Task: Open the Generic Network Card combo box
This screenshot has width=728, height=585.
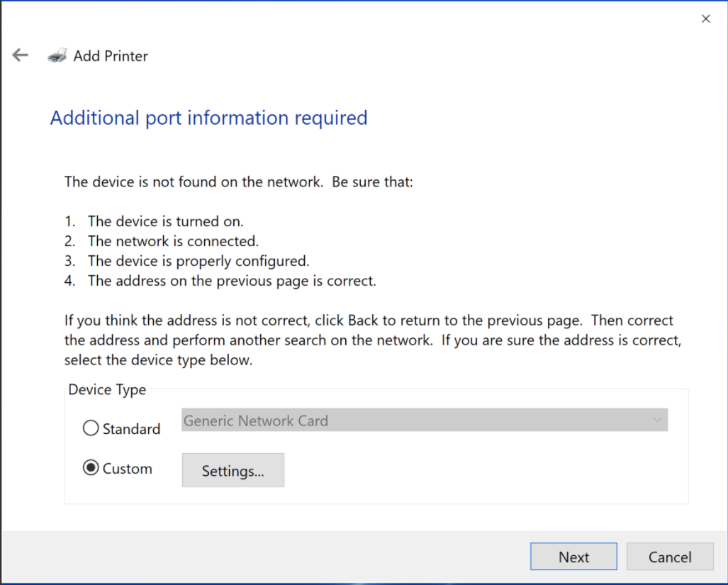Action: [x=424, y=420]
